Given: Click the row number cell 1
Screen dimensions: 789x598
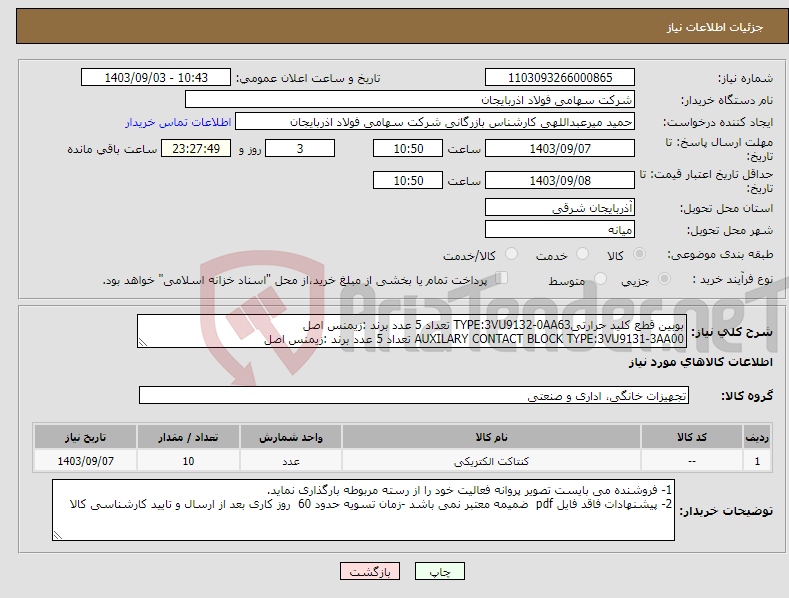Looking at the screenshot, I should 757,461.
